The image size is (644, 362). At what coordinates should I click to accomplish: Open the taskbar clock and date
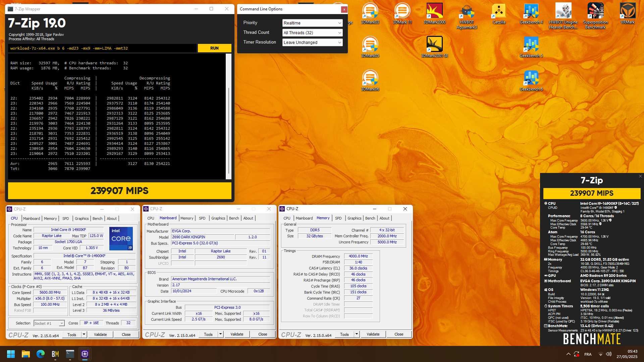click(627, 354)
